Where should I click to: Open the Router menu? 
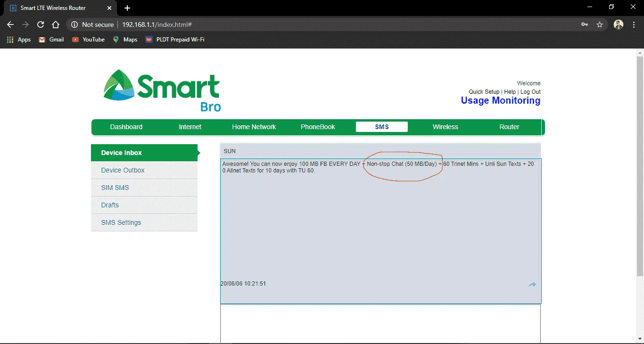point(509,127)
